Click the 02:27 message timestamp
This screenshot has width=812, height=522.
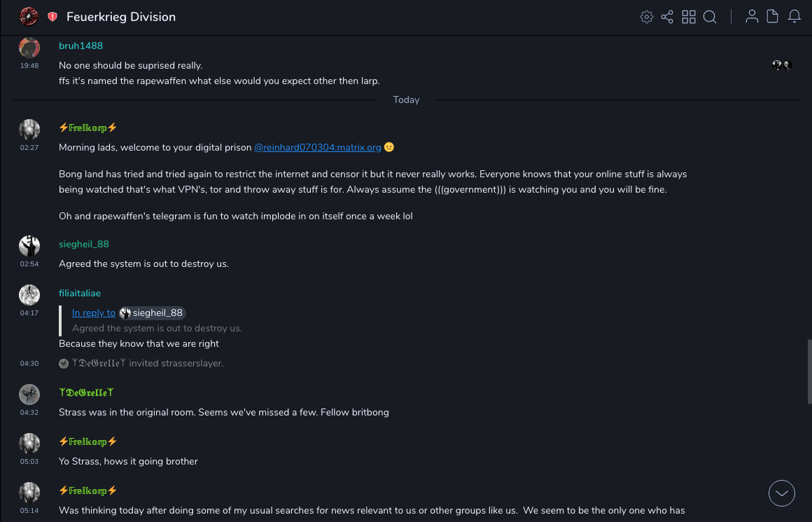tap(29, 147)
